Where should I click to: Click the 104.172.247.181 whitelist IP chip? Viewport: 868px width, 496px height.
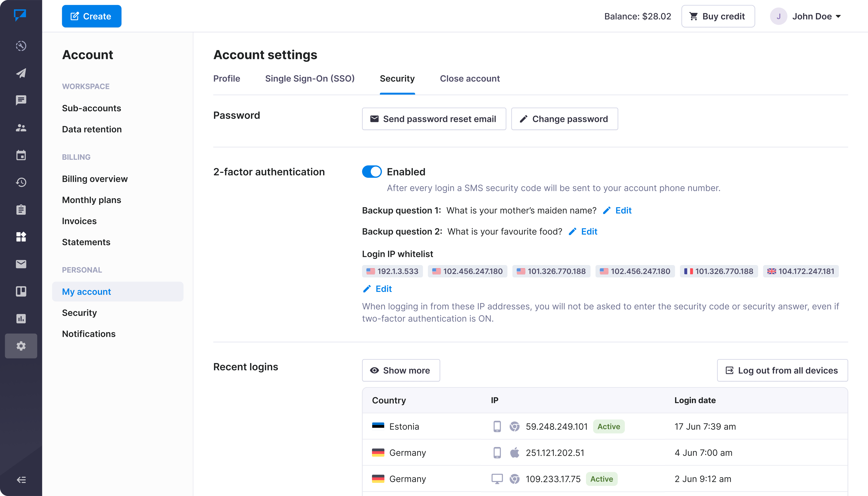click(x=801, y=272)
